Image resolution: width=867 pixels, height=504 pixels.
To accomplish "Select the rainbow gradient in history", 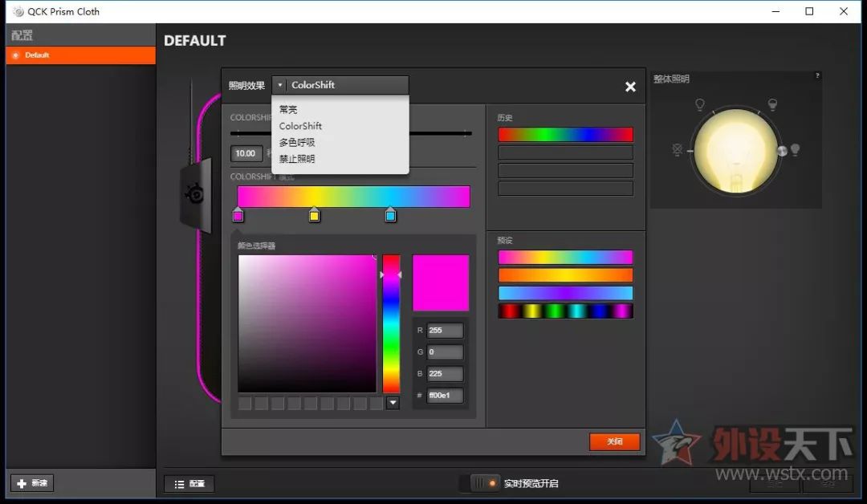I will [x=565, y=134].
